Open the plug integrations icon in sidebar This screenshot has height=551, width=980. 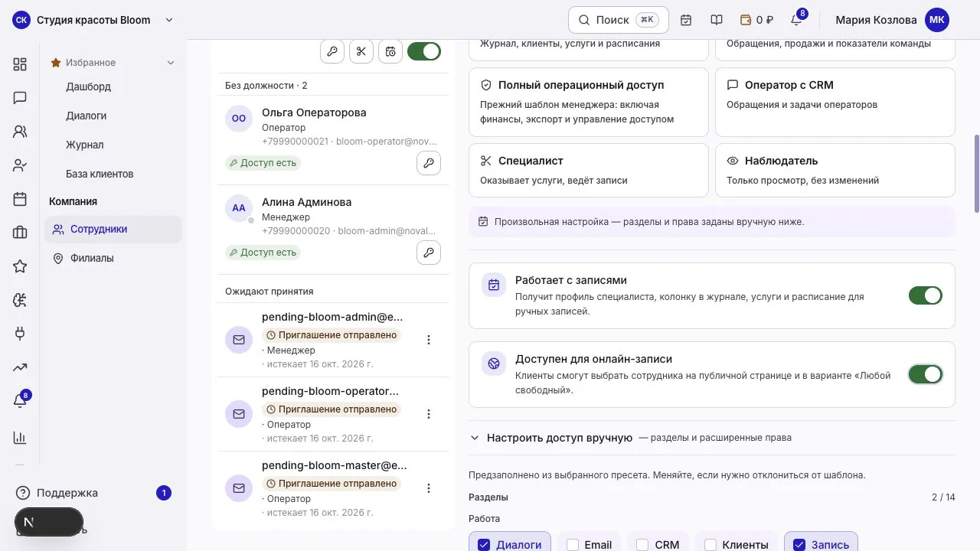[x=20, y=334]
